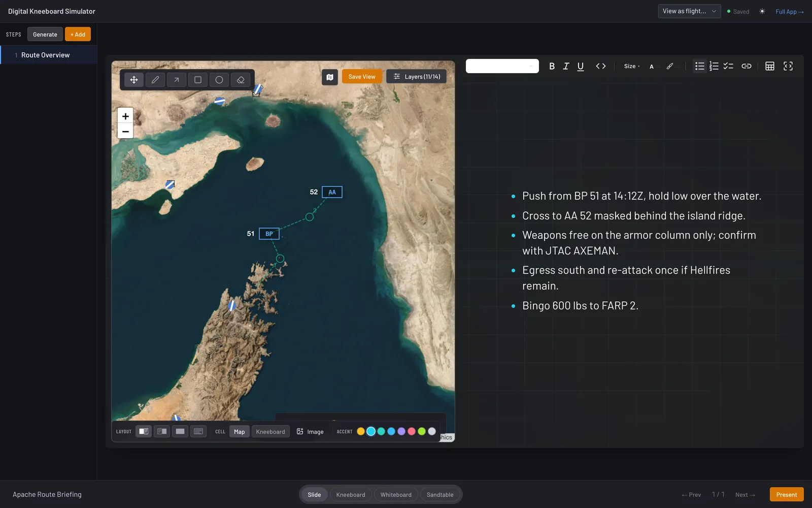Viewport: 812px width, 508px height.
Task: Toggle bulleted list
Action: point(700,66)
